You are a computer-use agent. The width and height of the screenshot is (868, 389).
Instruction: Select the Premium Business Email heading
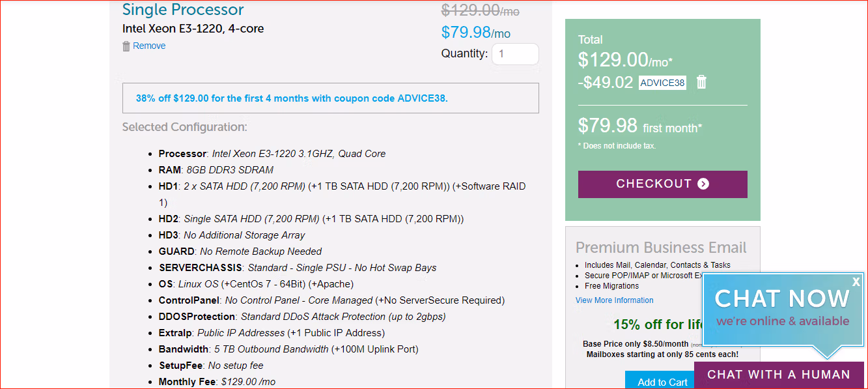[x=661, y=248]
